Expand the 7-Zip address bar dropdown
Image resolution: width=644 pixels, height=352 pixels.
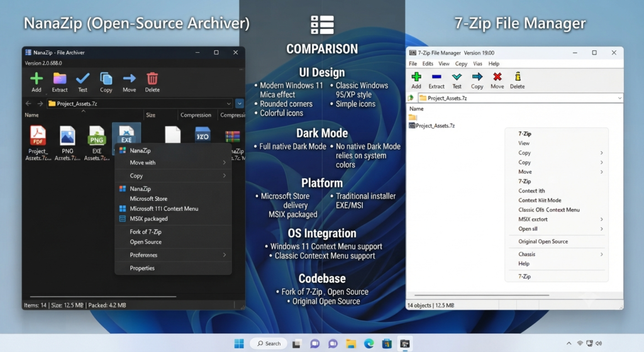[x=619, y=98]
